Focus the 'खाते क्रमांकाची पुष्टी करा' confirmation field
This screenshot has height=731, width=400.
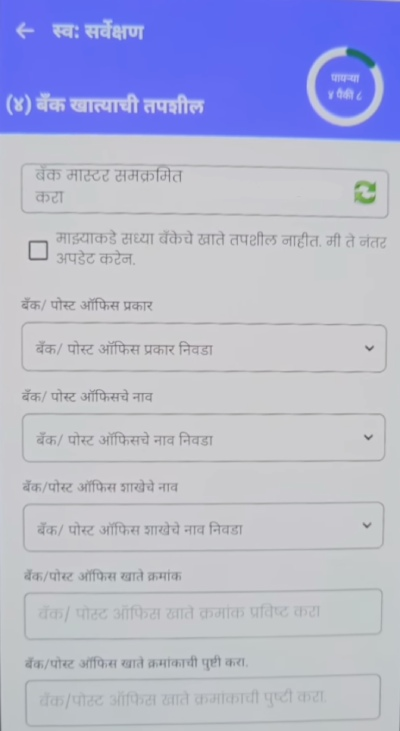tap(203, 700)
